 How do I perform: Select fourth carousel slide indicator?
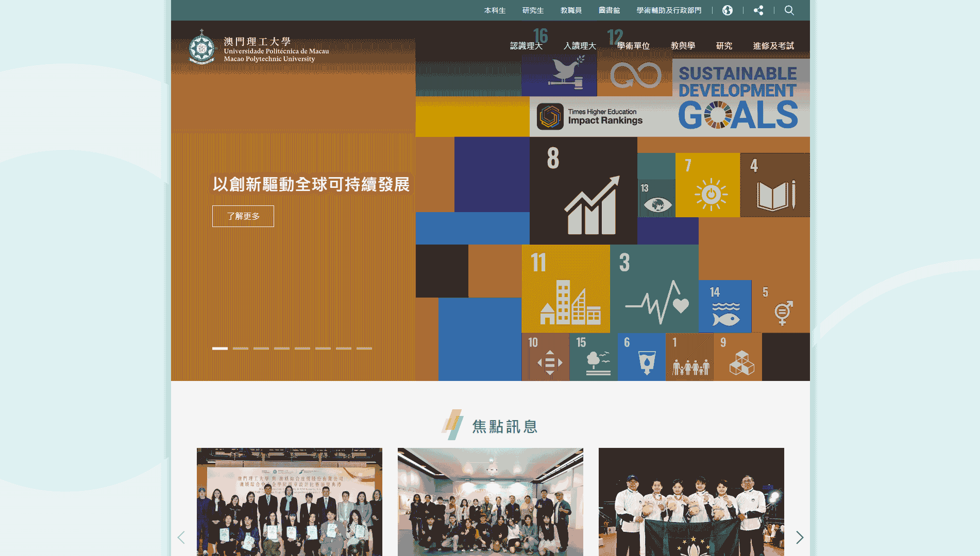[x=282, y=349]
